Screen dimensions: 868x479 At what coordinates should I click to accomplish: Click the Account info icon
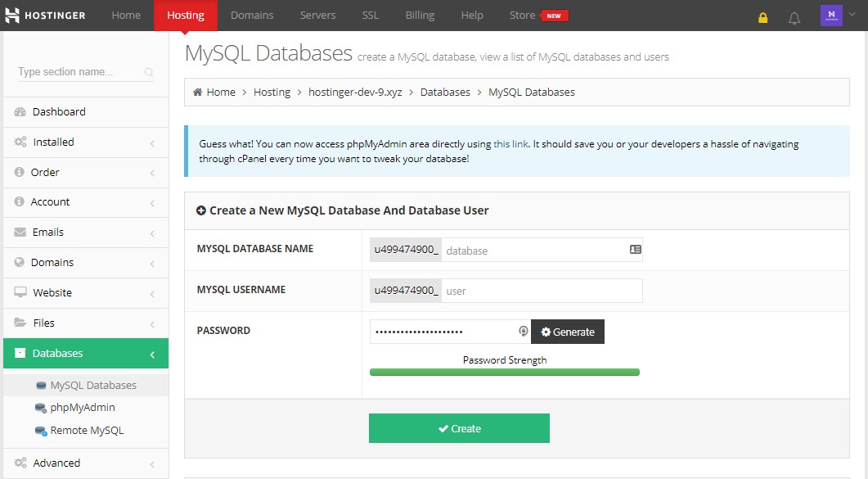tap(20, 201)
